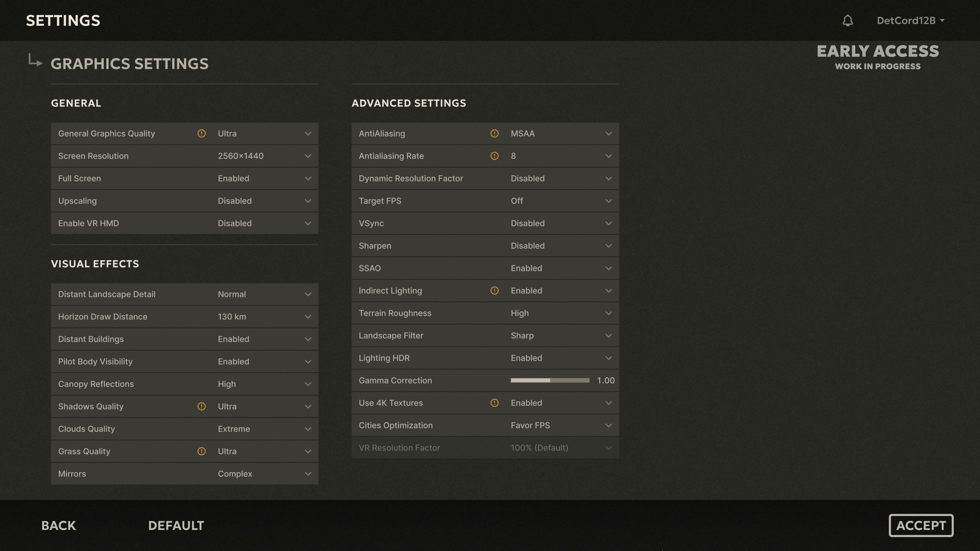Click ACCEPT to apply settings
The height and width of the screenshot is (551, 980).
pyautogui.click(x=921, y=525)
